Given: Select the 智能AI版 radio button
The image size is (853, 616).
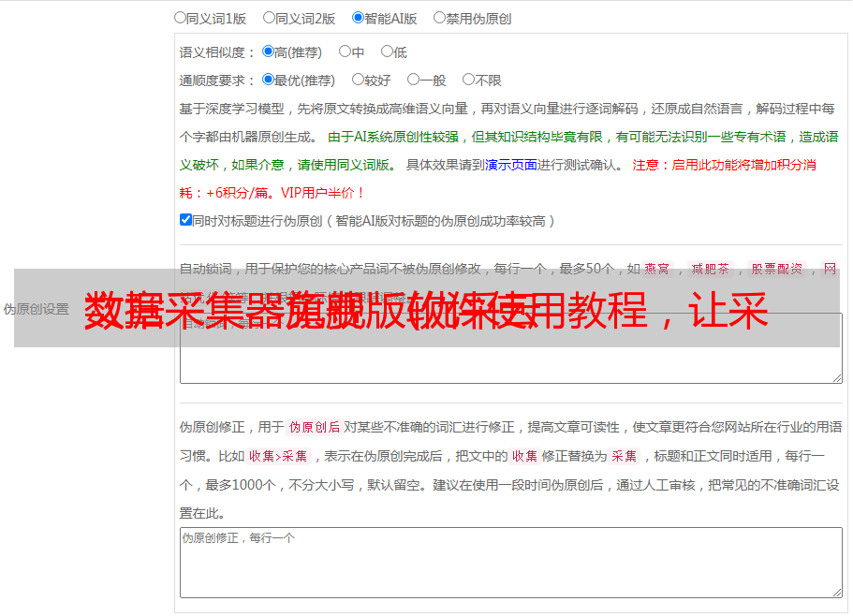Looking at the screenshot, I should [358, 17].
